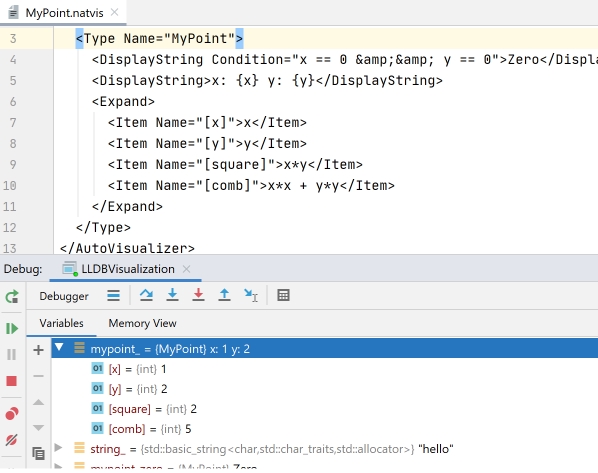The height and width of the screenshot is (473, 598).
Task: Click the Step Out icon
Action: [224, 295]
